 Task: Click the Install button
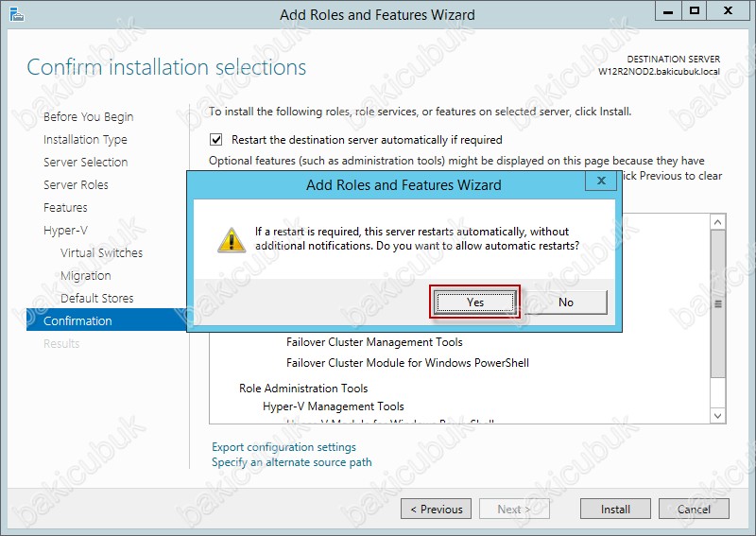(615, 509)
